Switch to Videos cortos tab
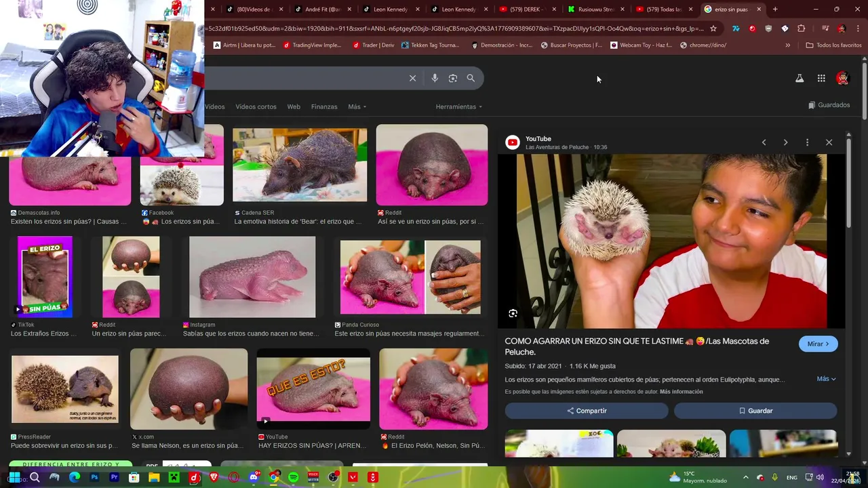Image resolution: width=868 pixels, height=488 pixels. tap(256, 106)
